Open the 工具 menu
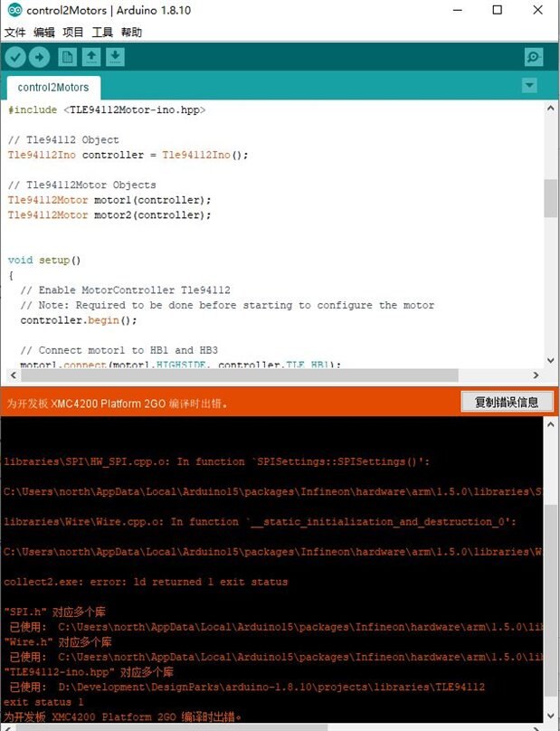The height and width of the screenshot is (731, 560). [102, 33]
